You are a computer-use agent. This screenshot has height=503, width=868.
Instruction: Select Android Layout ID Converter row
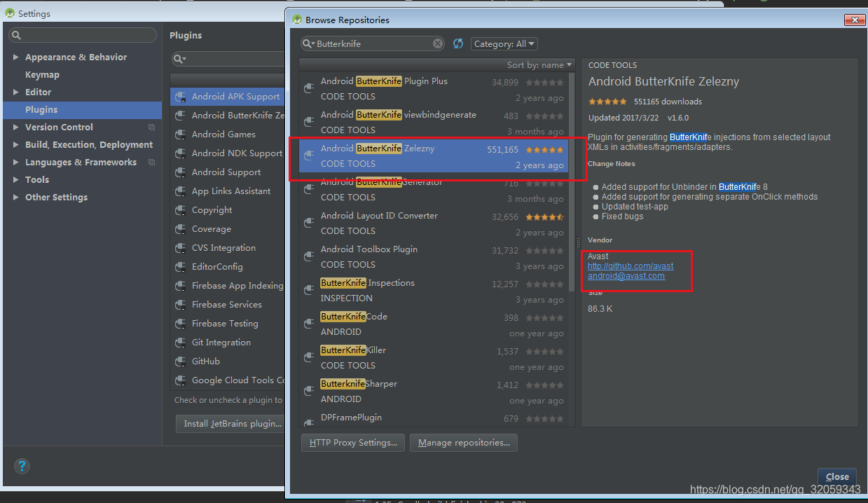tap(434, 223)
